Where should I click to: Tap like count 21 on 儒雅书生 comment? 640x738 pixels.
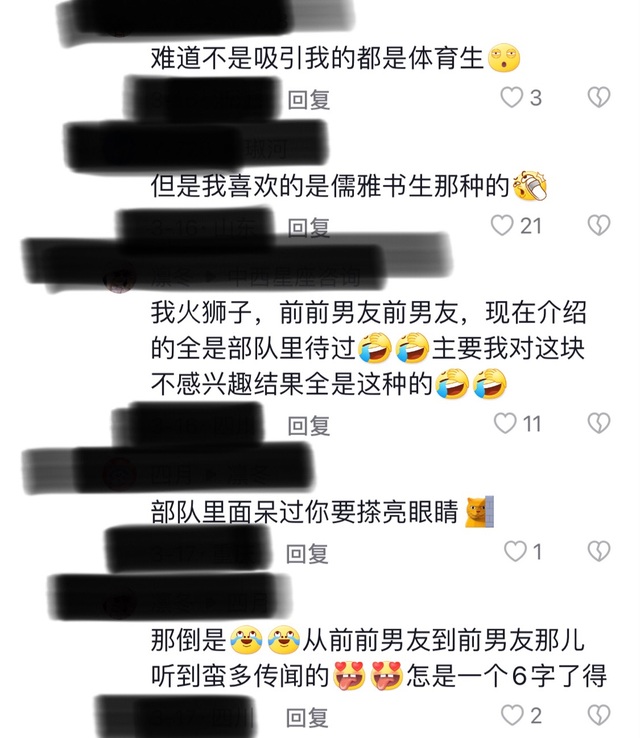[531, 226]
